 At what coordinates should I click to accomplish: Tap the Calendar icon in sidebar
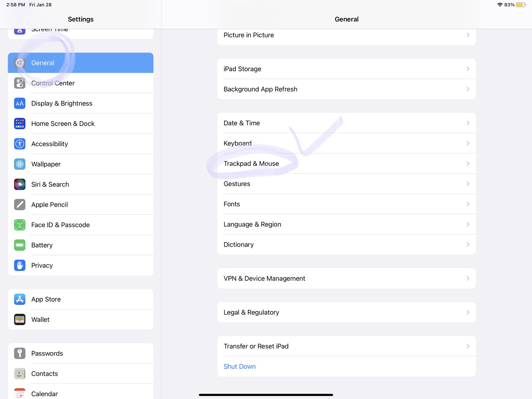pos(20,393)
